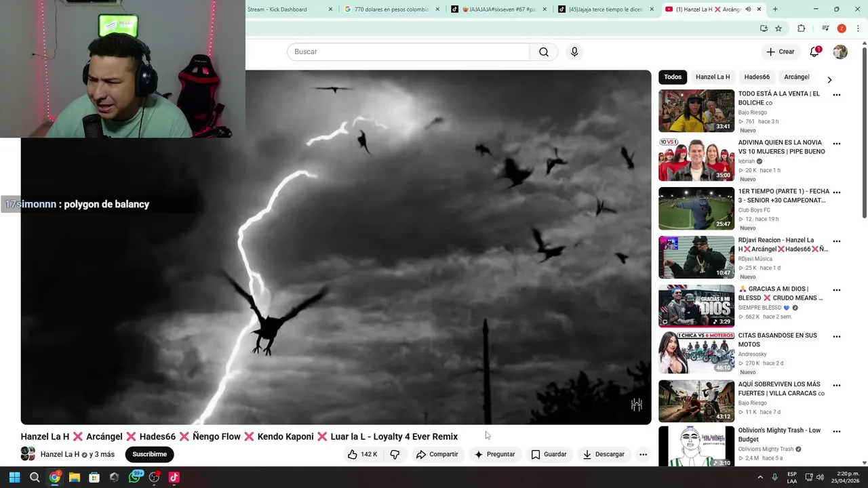Screen dimensions: 868x488
Task: Click the Descargar button
Action: (x=604, y=454)
